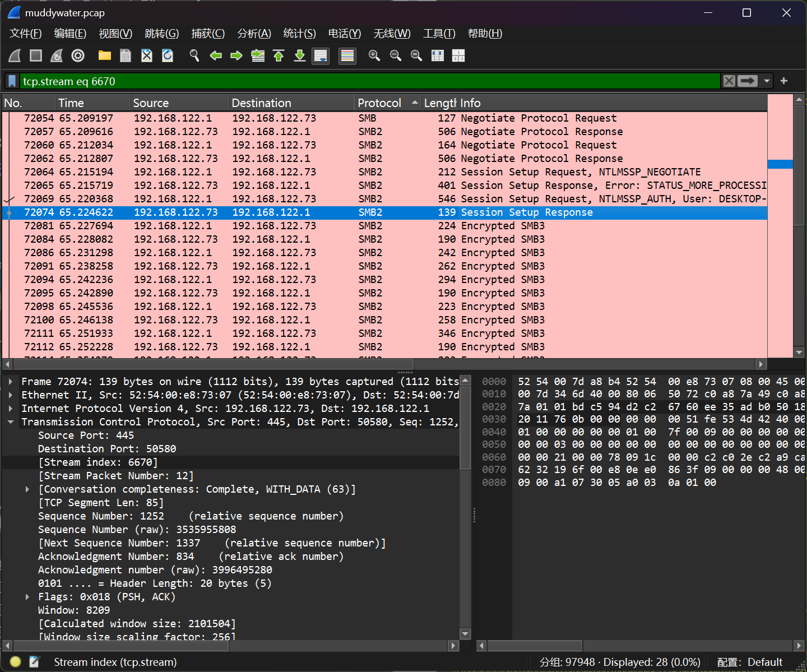807x672 pixels.
Task: Apply display filter arrow button
Action: coord(748,81)
